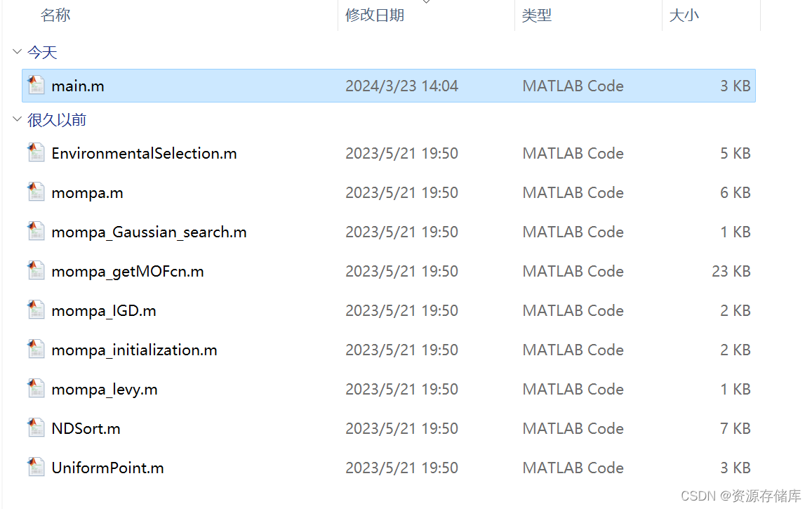Screen dimensions: 812x509
Task: Open the sort arrow above 修改日期 column
Action: point(427,3)
